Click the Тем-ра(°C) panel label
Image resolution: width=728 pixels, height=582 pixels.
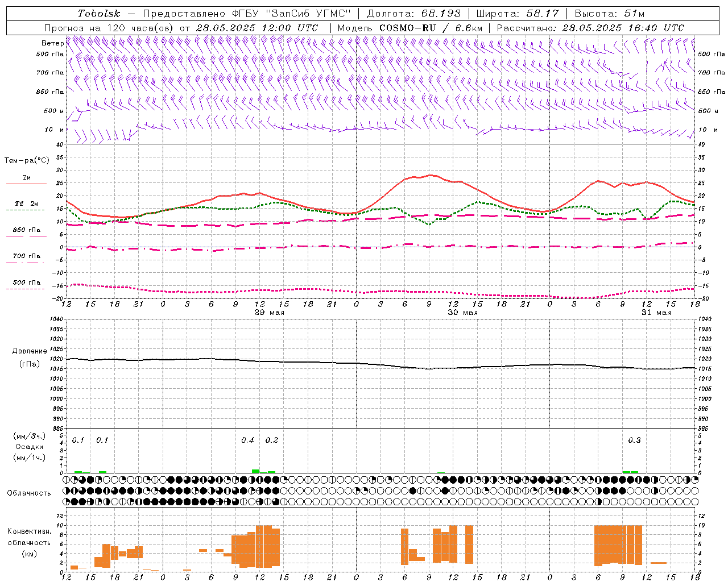click(x=27, y=161)
